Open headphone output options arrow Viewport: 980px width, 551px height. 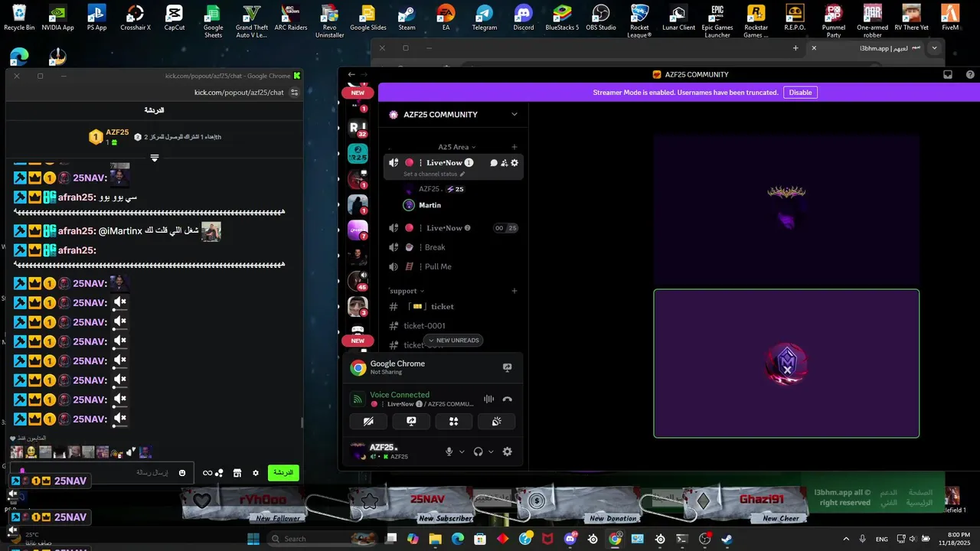(491, 452)
